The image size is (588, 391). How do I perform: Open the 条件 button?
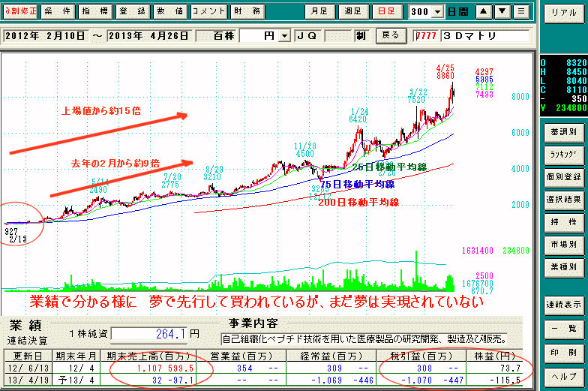pos(58,12)
